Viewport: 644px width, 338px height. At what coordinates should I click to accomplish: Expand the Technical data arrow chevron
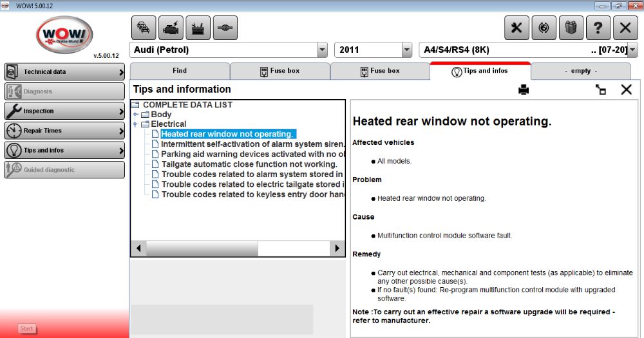pos(121,72)
